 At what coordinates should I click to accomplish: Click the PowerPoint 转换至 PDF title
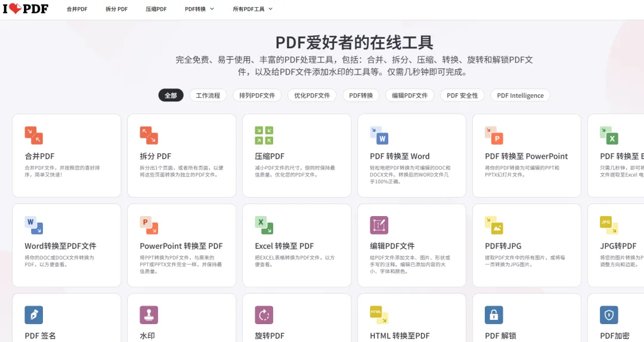tap(181, 246)
